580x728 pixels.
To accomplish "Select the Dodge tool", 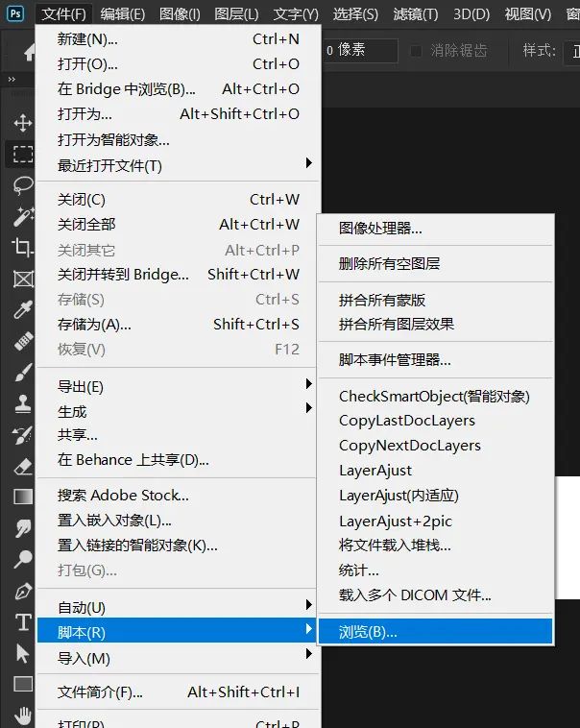I will [23, 559].
